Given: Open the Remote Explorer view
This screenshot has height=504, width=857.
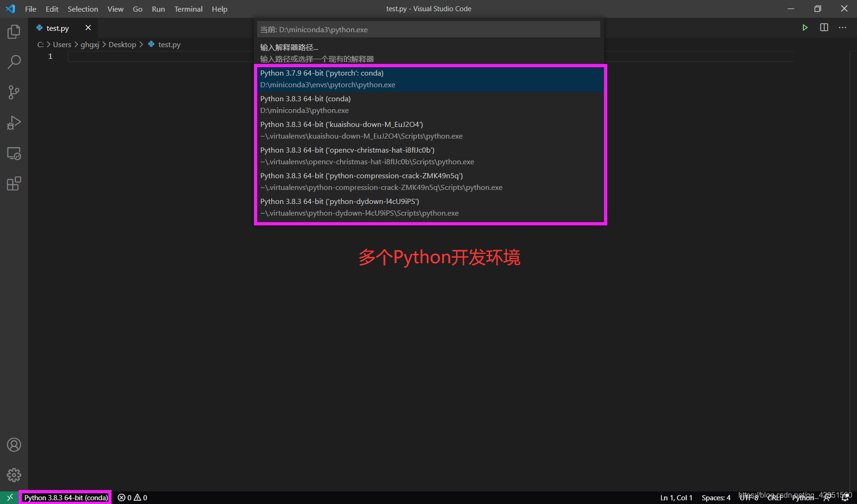Looking at the screenshot, I should (x=14, y=154).
